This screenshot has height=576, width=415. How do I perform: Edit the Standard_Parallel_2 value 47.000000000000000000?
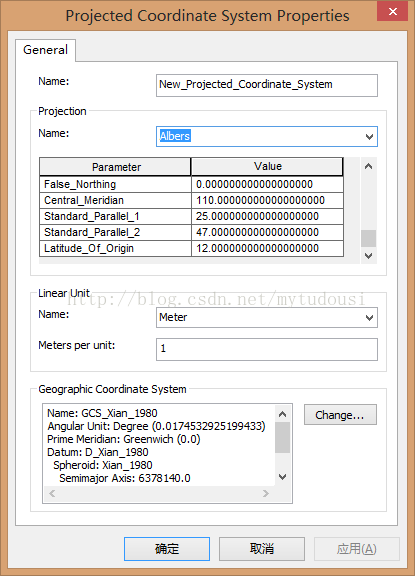pyautogui.click(x=267, y=233)
